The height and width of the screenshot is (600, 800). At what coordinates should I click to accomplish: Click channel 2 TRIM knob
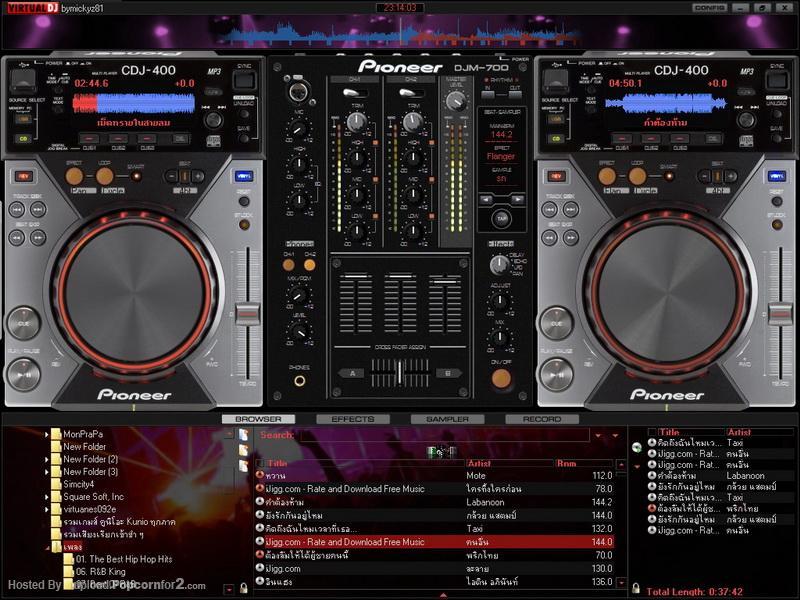pyautogui.click(x=412, y=121)
